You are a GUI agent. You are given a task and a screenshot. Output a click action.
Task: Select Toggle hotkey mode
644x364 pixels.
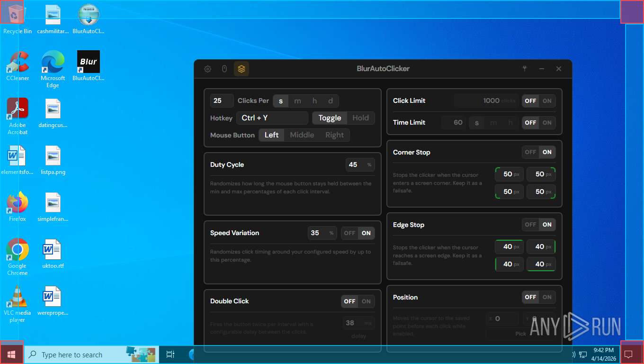330,118
